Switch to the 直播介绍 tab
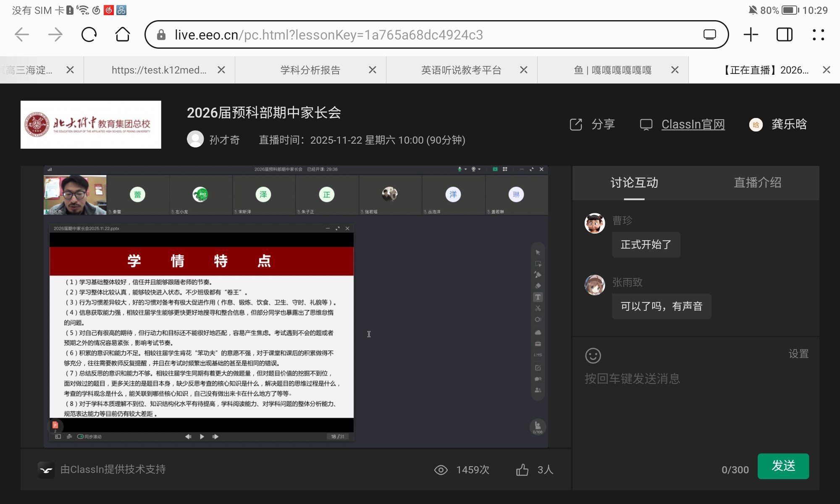The image size is (840, 504). [x=757, y=183]
